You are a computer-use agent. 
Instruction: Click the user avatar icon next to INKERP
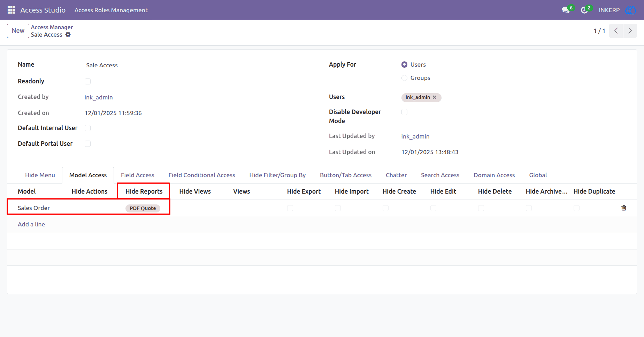click(x=631, y=10)
